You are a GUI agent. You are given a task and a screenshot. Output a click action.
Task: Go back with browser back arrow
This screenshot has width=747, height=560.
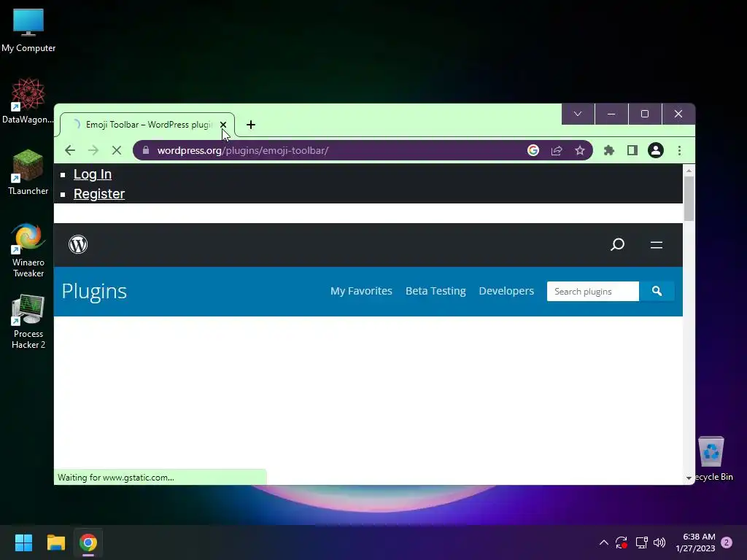click(70, 150)
